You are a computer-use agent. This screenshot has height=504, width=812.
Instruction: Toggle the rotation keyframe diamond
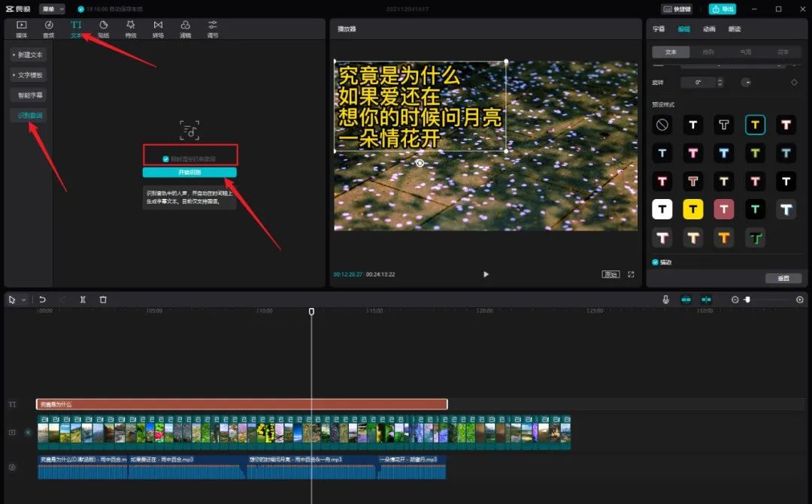794,82
